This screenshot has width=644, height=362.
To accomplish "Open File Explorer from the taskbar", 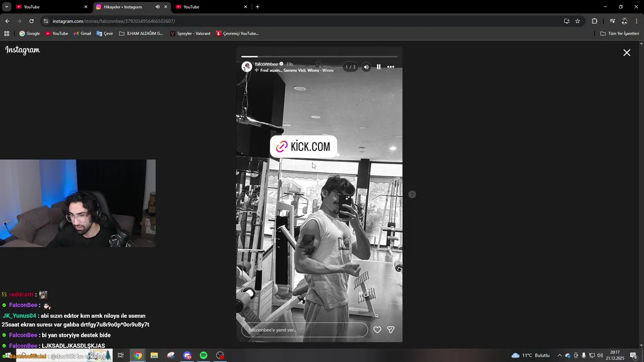I will [x=154, y=355].
